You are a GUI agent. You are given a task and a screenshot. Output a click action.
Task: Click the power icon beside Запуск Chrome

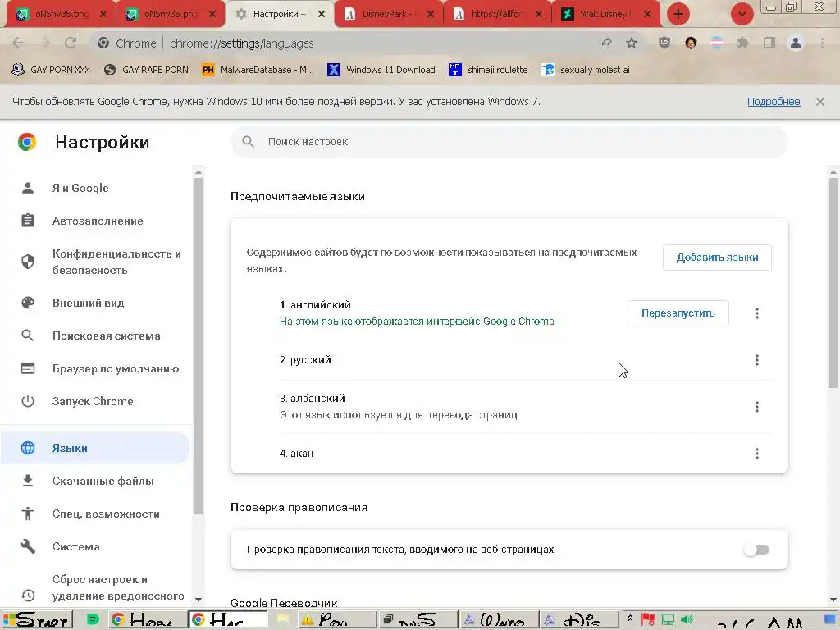tap(28, 401)
